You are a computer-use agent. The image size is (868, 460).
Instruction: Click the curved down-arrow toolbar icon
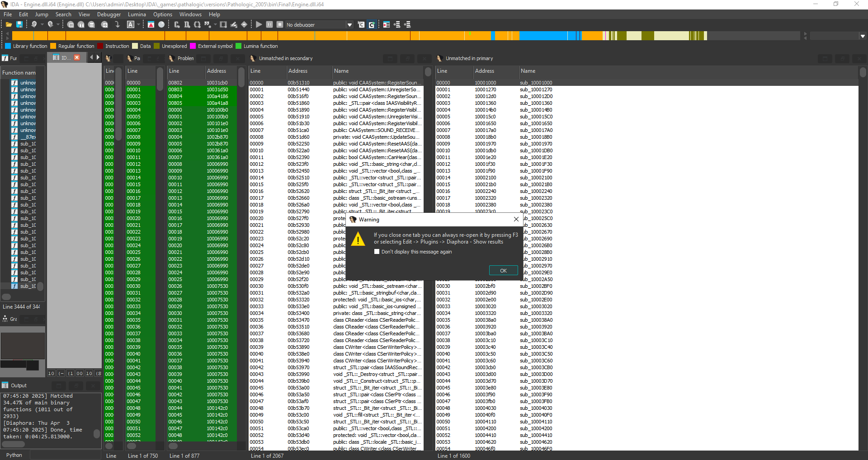(x=117, y=24)
